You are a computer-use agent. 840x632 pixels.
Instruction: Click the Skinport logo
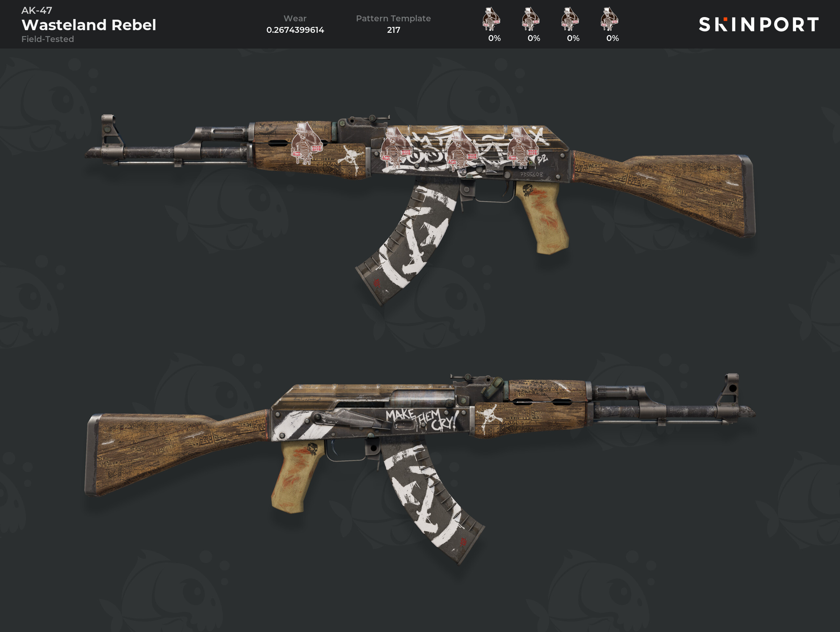coord(759,24)
